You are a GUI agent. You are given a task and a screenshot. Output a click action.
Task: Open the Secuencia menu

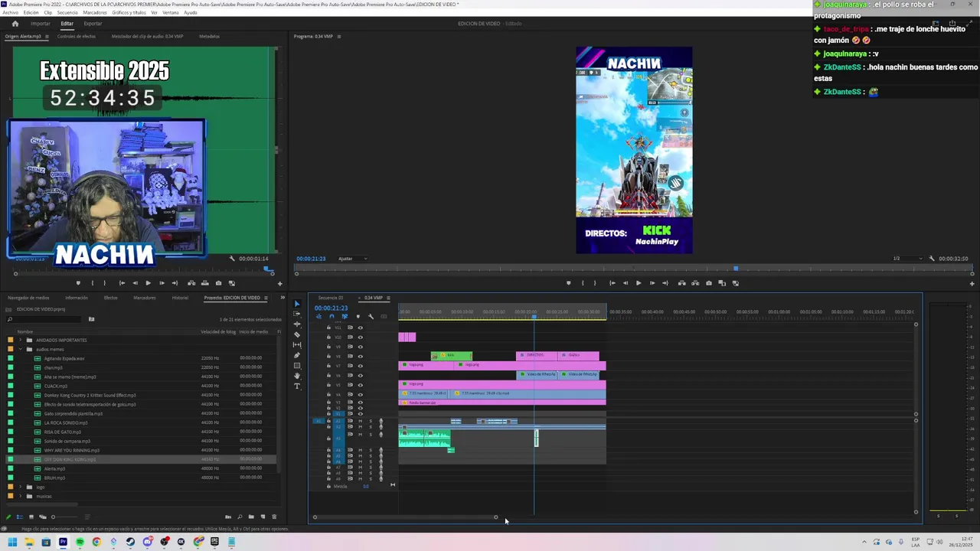67,13
